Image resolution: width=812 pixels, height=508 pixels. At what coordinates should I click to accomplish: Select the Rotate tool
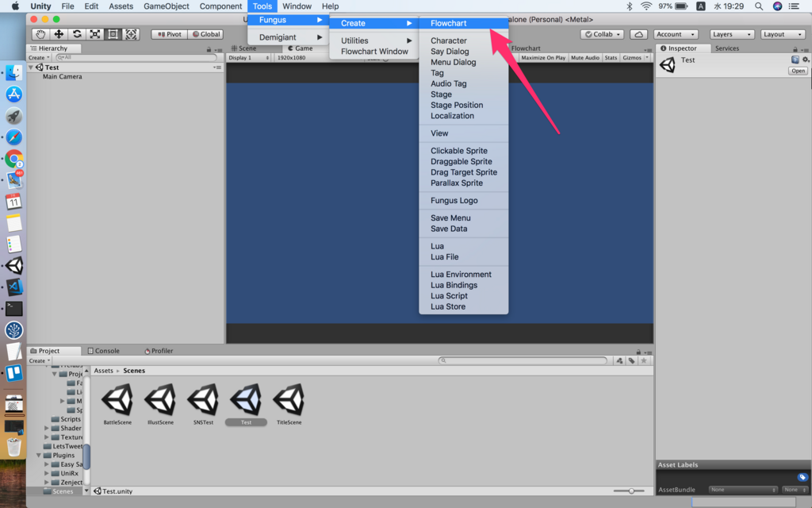tap(77, 34)
